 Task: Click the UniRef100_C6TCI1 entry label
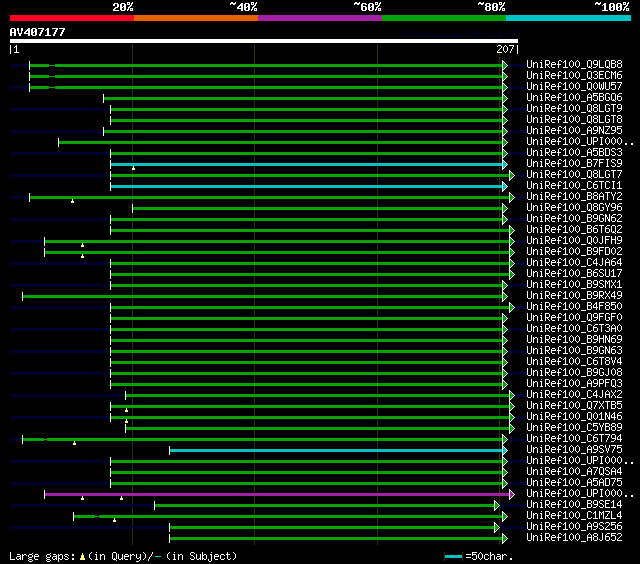[x=574, y=186]
